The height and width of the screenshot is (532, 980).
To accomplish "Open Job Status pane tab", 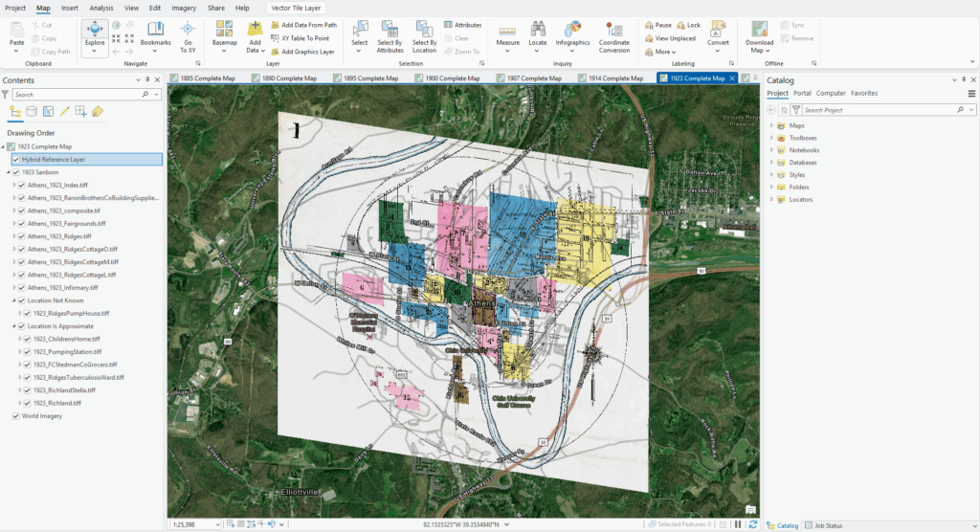I will tap(824, 525).
